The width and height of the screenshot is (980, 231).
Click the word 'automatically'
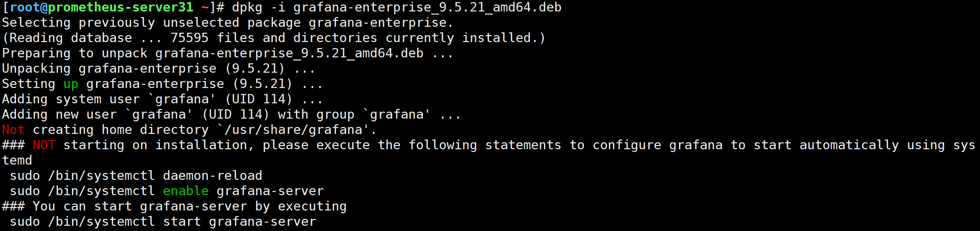click(x=849, y=145)
